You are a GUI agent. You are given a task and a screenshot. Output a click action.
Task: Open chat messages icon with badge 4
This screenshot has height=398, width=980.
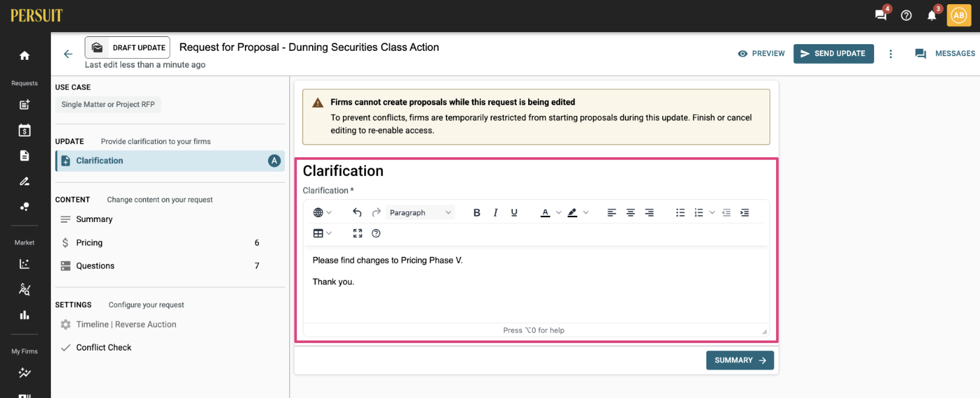pyautogui.click(x=881, y=15)
